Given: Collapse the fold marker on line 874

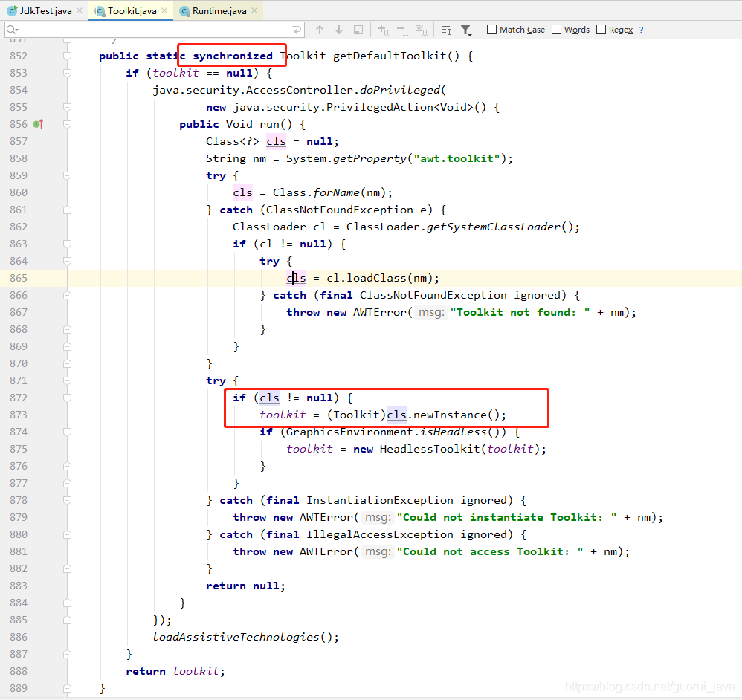Looking at the screenshot, I should tap(67, 432).
